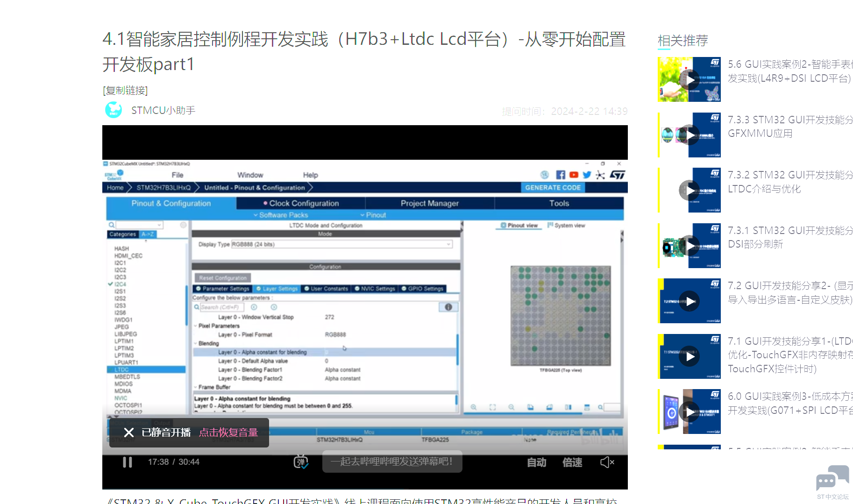
Task: Click the Reset Configuration button
Action: click(x=223, y=278)
